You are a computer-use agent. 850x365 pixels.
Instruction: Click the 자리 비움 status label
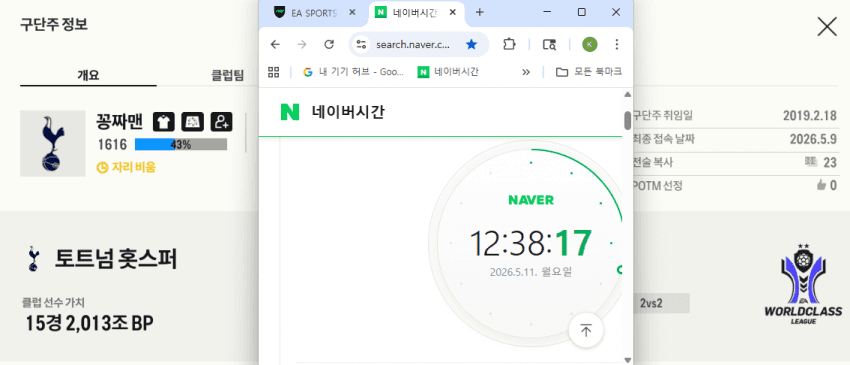[134, 168]
